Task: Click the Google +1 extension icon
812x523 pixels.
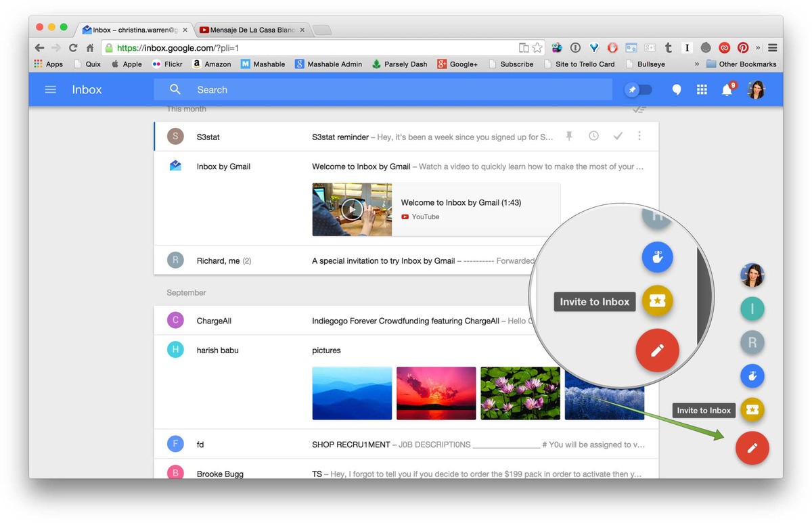Action: click(650, 48)
